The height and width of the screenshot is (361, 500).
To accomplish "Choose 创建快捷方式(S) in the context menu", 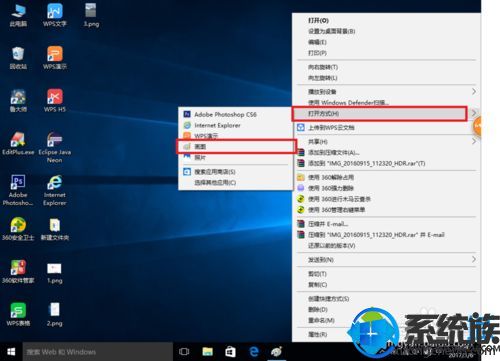I will click(x=387, y=299).
